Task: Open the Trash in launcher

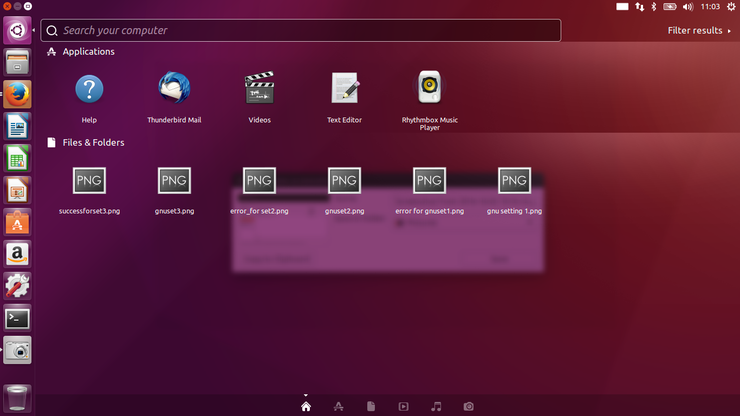Action: coord(17,399)
